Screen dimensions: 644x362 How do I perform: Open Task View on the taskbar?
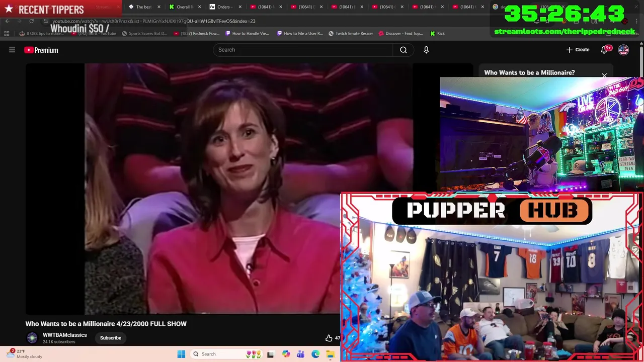point(270,354)
